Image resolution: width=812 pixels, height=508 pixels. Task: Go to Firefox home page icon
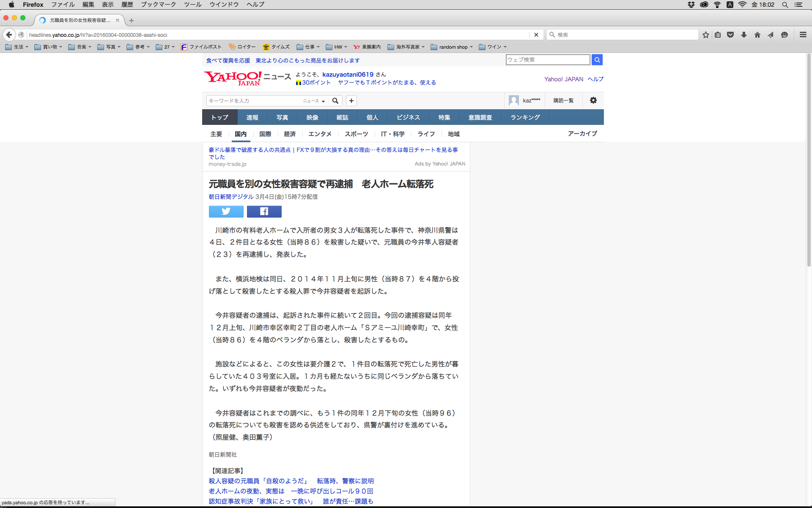(757, 35)
